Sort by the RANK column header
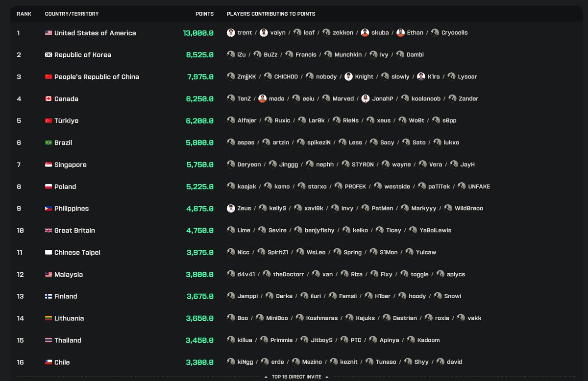Viewport: 588px width, 381px height. pyautogui.click(x=24, y=14)
